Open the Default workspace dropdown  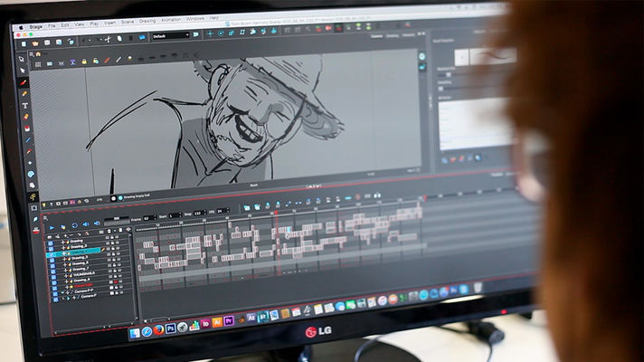pos(171,36)
